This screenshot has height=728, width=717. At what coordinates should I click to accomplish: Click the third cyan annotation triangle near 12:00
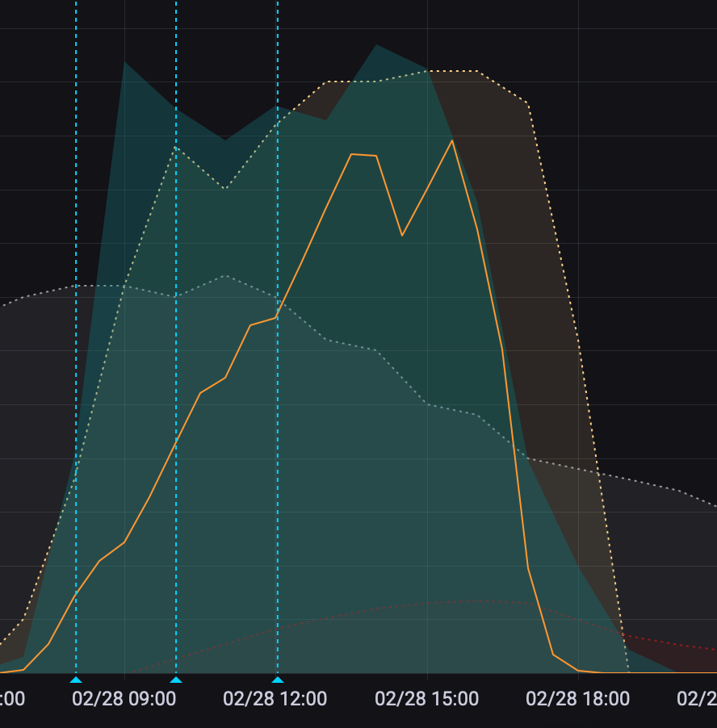(x=278, y=680)
